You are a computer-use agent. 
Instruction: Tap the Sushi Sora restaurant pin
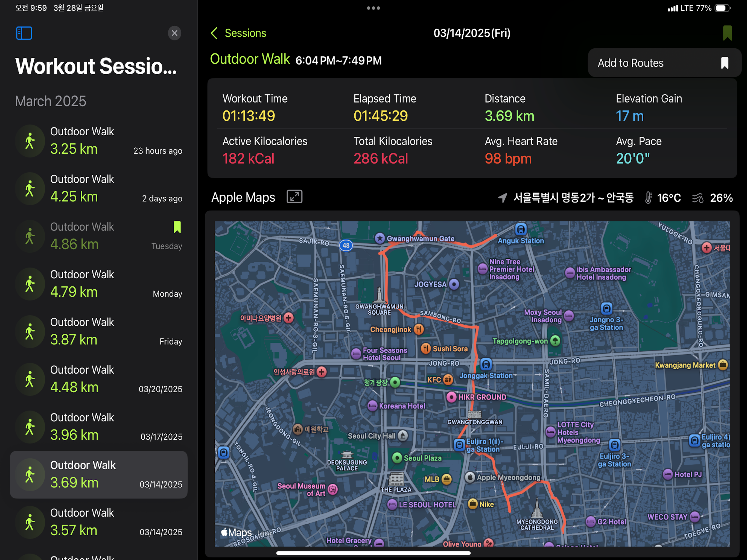426,348
